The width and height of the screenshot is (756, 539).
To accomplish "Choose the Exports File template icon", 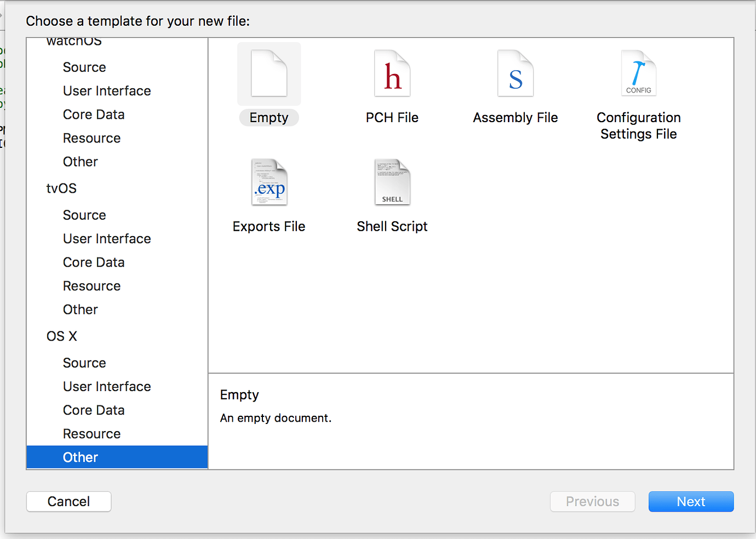I will tap(269, 182).
